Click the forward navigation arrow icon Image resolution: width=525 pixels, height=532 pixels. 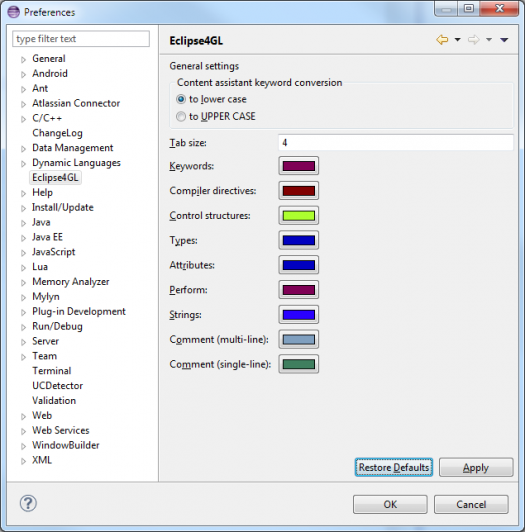pos(473,40)
